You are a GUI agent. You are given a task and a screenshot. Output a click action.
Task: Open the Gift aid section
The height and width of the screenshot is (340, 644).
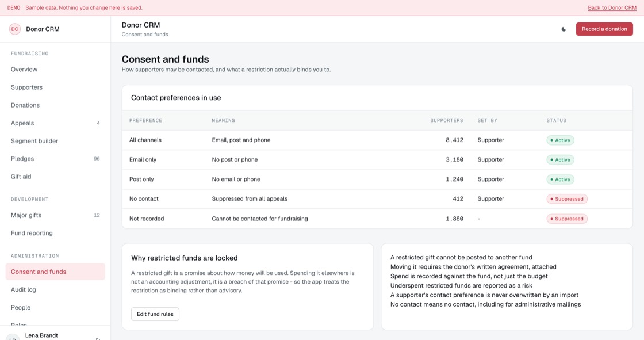(x=55, y=177)
